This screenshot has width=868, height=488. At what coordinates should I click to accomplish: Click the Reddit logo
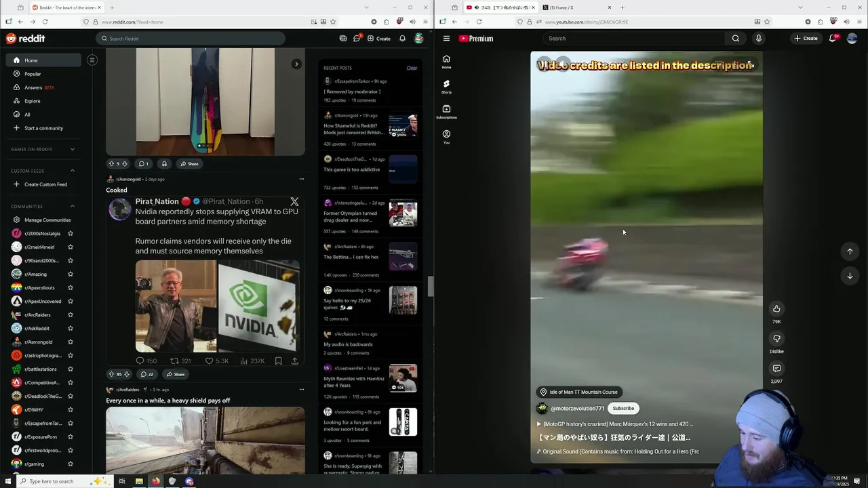(x=25, y=39)
